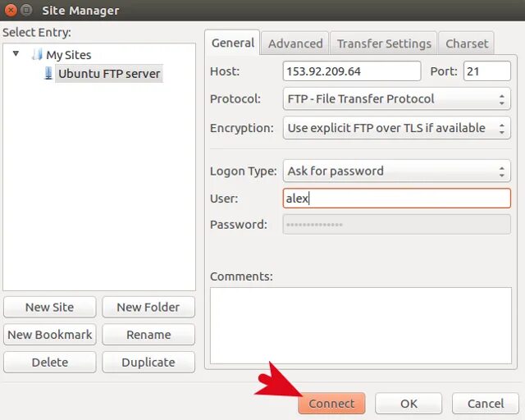Click the User: label
The width and height of the screenshot is (525, 420).
pos(224,199)
